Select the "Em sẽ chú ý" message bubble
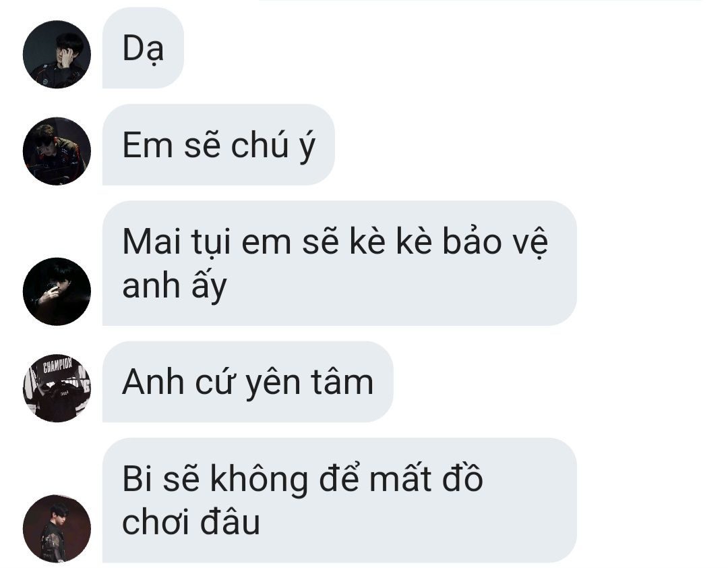Image resolution: width=728 pixels, height=568 pixels. (x=218, y=144)
